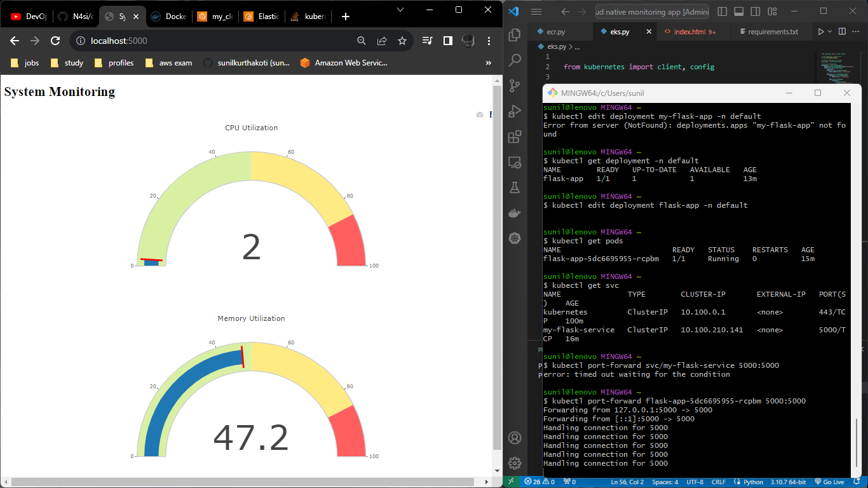The width and height of the screenshot is (868, 488).
Task: Open the Manage gear settings icon
Action: click(515, 463)
